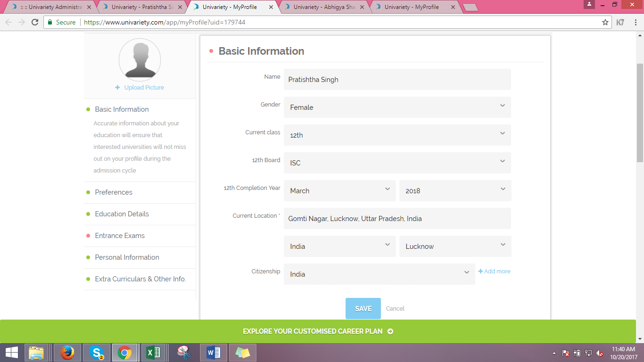Open Word from the taskbar
Screen dimensions: 644x362
(214, 353)
